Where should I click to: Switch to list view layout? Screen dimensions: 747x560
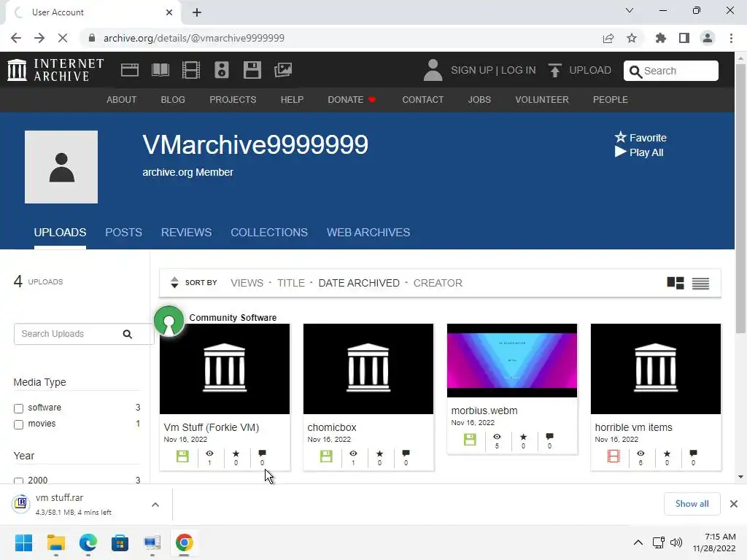tap(700, 284)
